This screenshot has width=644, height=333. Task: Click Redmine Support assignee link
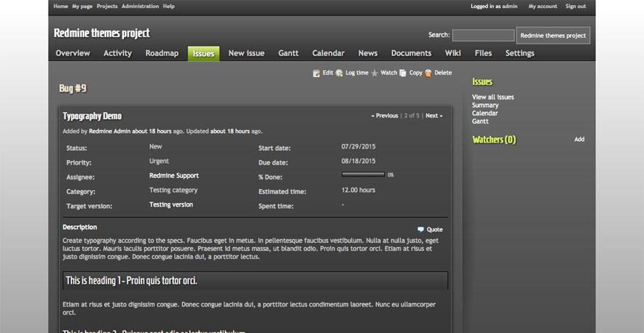(x=174, y=176)
